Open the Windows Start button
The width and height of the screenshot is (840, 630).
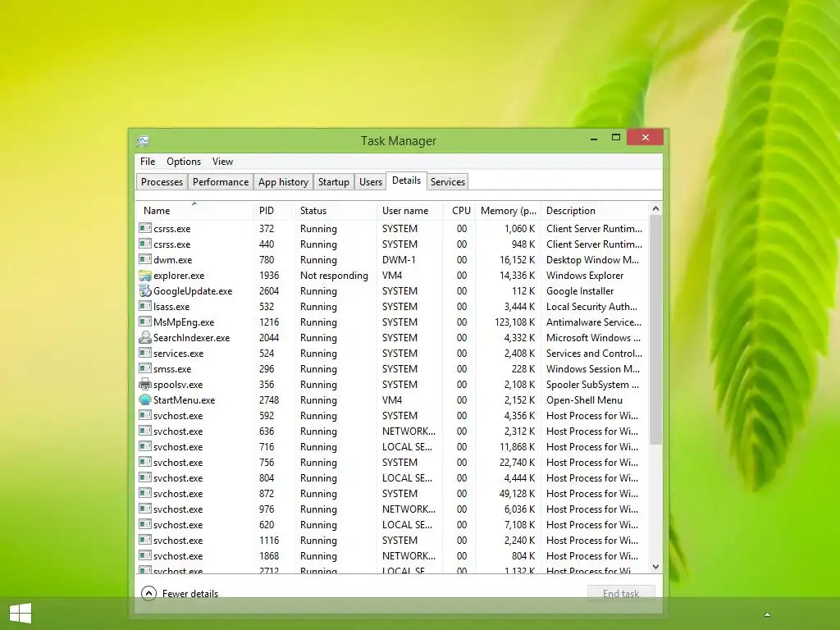coord(21,614)
